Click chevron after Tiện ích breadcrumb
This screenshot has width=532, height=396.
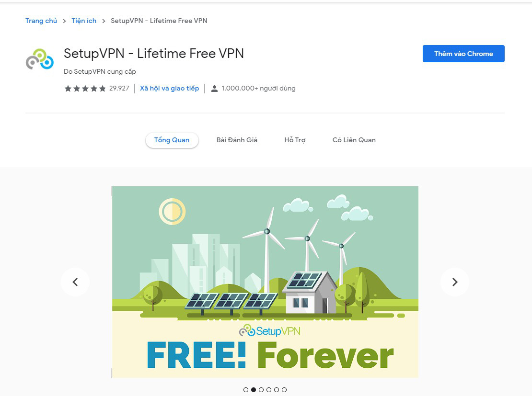[x=104, y=21]
